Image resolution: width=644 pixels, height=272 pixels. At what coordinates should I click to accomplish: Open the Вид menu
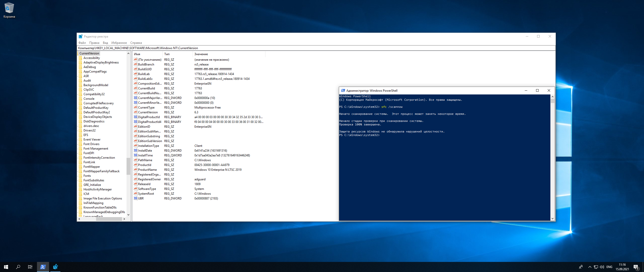(105, 43)
